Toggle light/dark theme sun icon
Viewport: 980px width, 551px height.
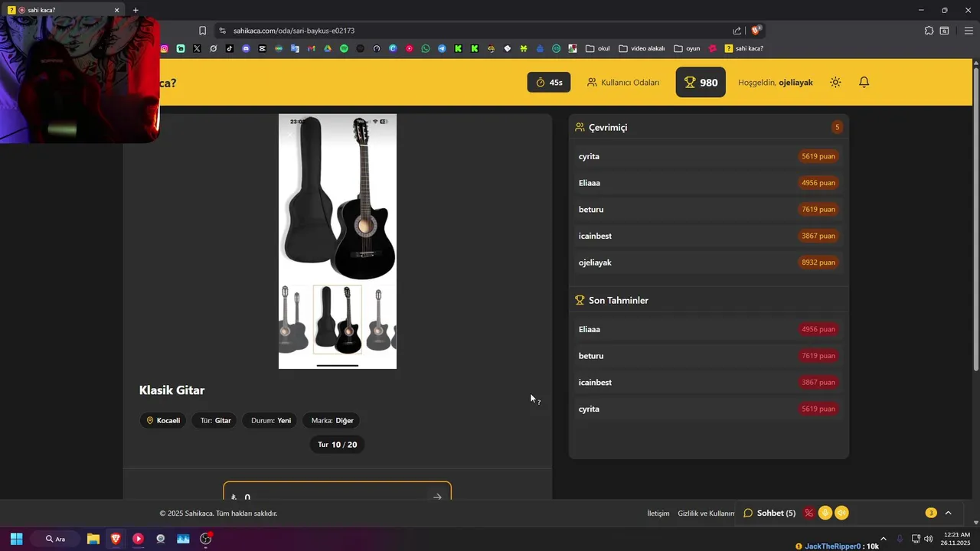tap(835, 82)
